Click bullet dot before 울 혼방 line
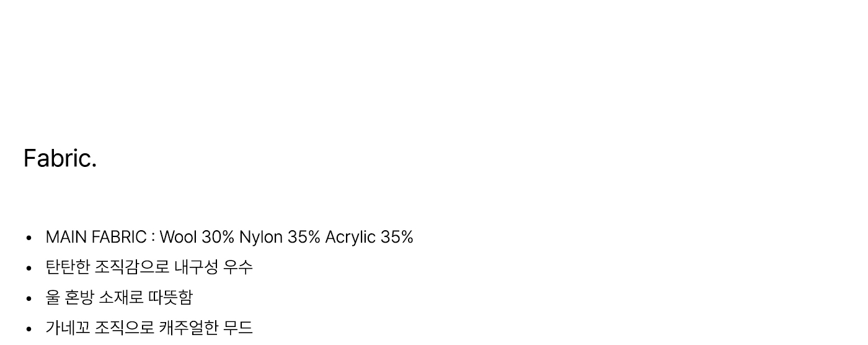The height and width of the screenshot is (345, 868). (x=29, y=298)
